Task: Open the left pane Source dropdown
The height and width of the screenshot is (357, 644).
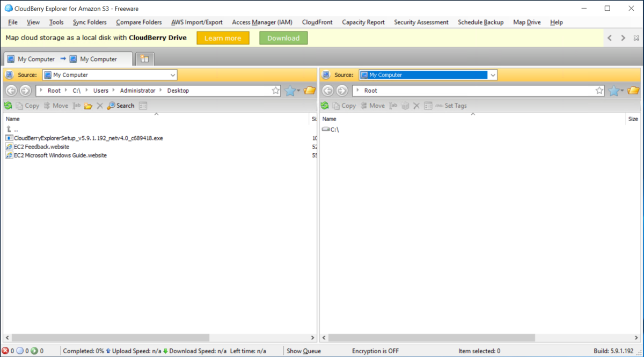Action: (x=173, y=75)
